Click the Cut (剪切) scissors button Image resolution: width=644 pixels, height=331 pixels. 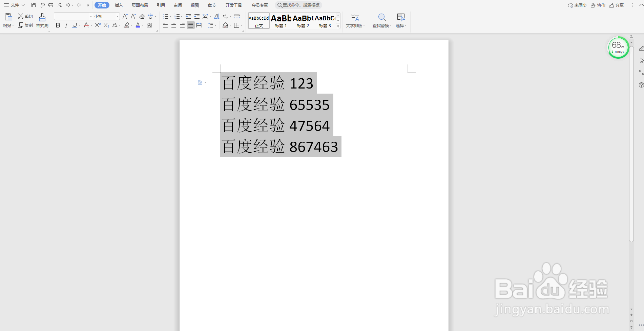[x=25, y=16]
